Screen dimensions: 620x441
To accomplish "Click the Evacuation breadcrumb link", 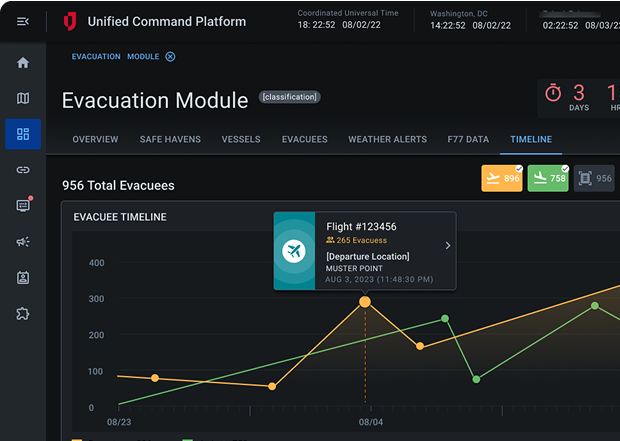I will pos(96,57).
